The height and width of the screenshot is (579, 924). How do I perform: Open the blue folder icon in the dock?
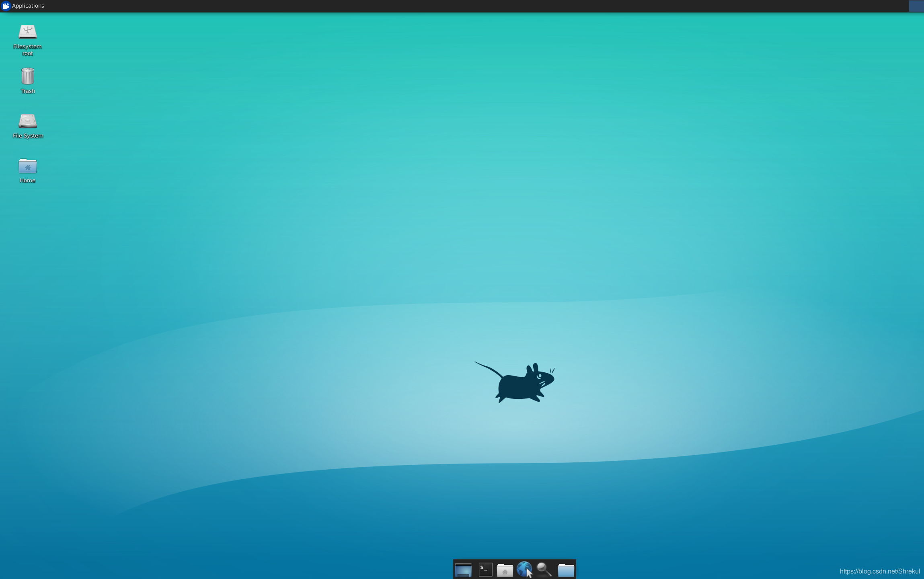pyautogui.click(x=566, y=570)
